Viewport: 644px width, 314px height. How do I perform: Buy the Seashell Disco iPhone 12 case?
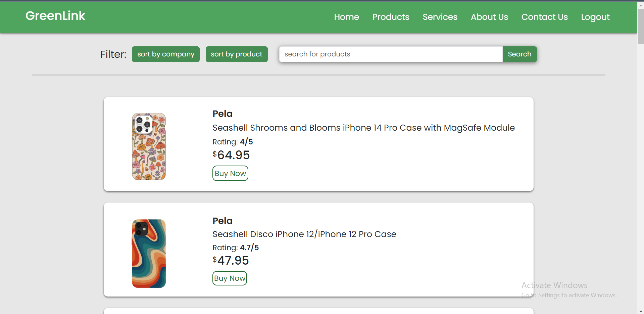[230, 278]
